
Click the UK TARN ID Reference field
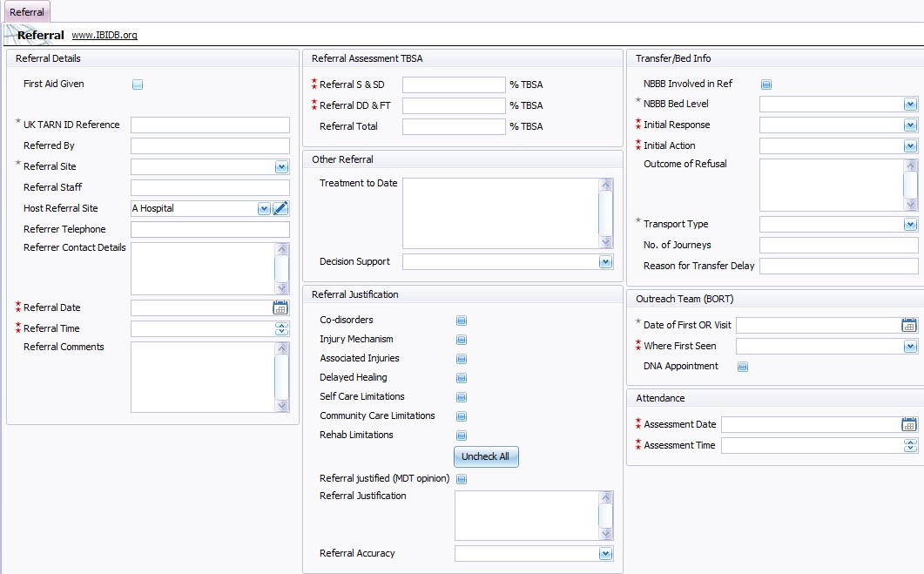coord(210,125)
